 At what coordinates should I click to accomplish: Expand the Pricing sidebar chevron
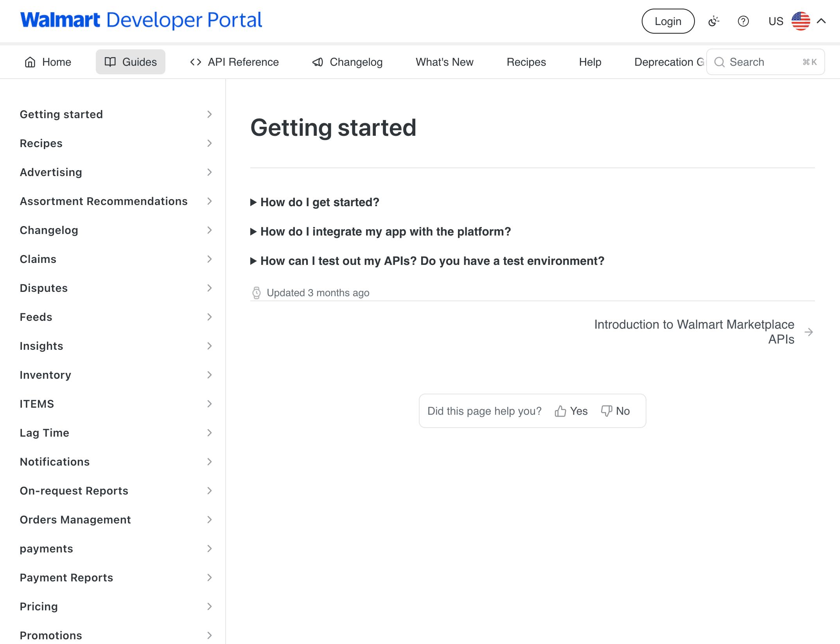210,606
